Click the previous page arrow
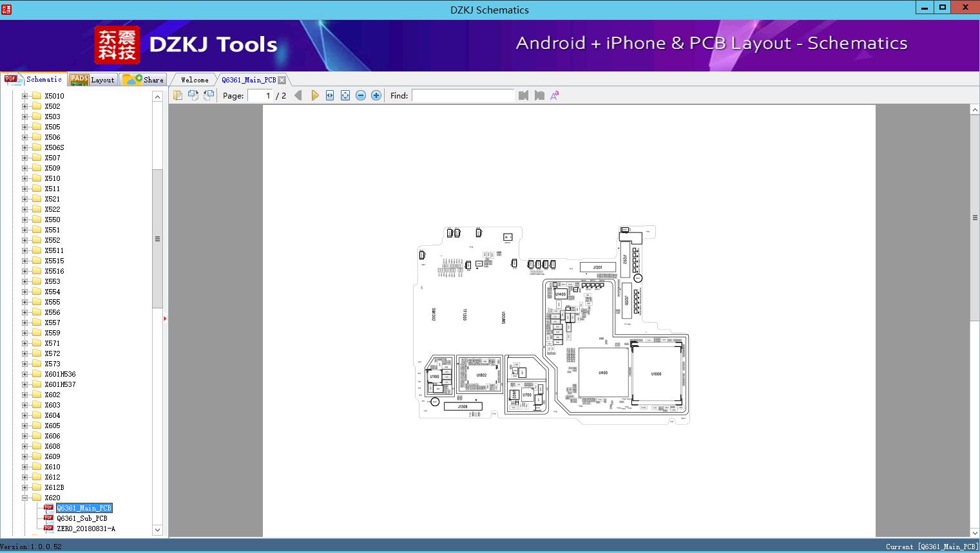The width and height of the screenshot is (980, 553). pos(298,95)
